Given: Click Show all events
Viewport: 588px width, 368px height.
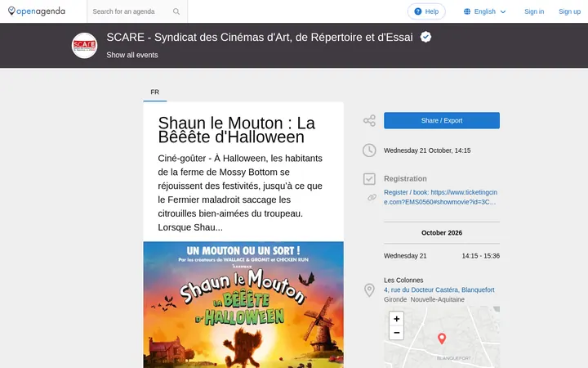Looking at the screenshot, I should (132, 55).
